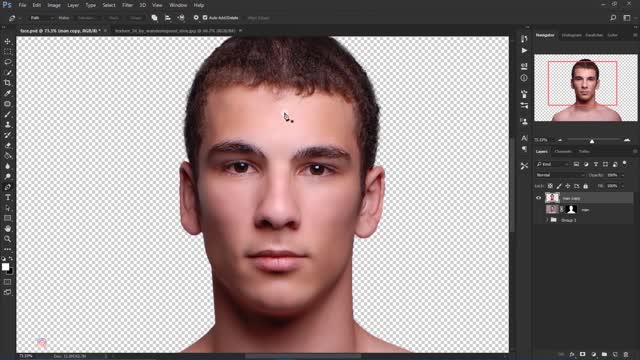This screenshot has height=360, width=640.
Task: Select the Brush tool
Action: (7, 114)
